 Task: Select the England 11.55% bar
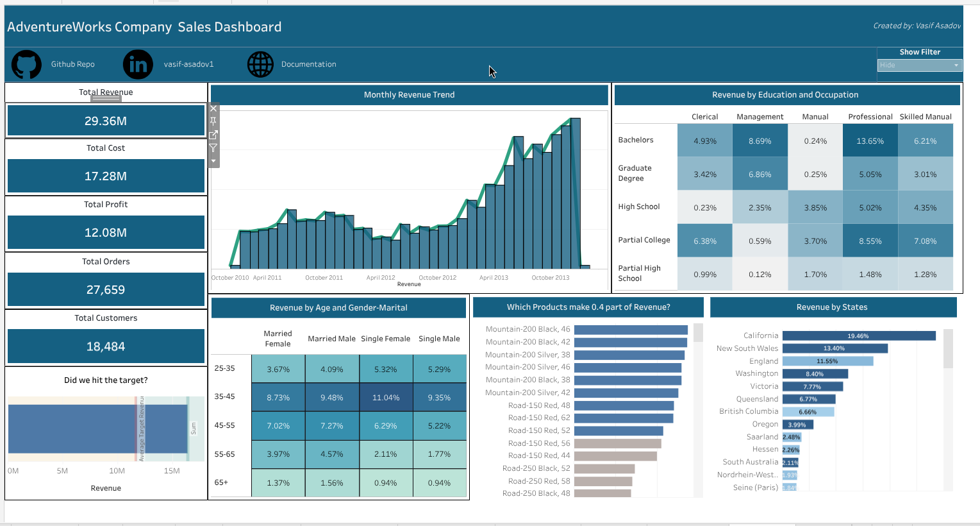coord(828,361)
